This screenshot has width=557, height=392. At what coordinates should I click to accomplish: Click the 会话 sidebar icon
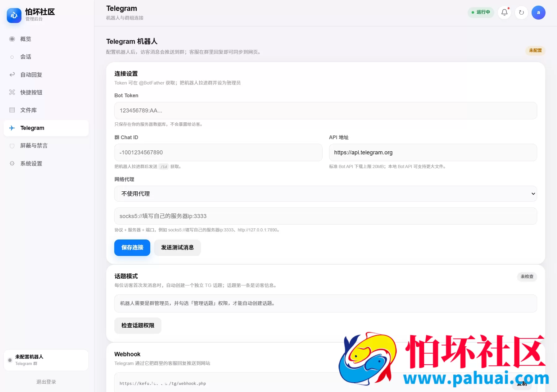12,57
